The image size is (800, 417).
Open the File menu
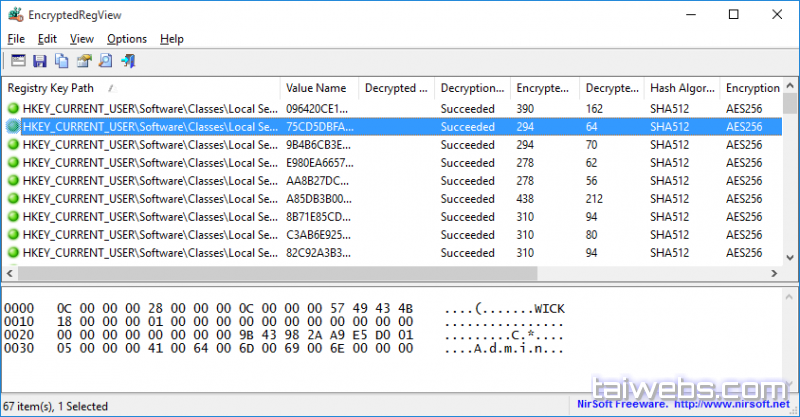pyautogui.click(x=16, y=39)
